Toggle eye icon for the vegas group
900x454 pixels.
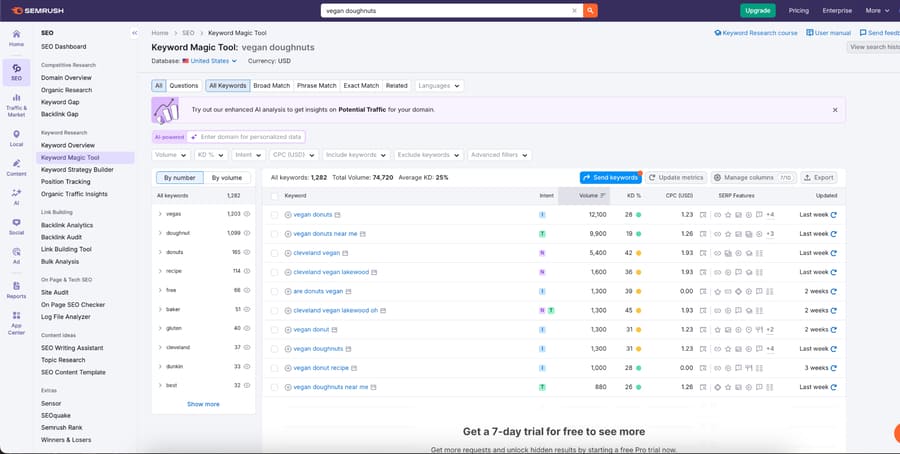(x=247, y=214)
